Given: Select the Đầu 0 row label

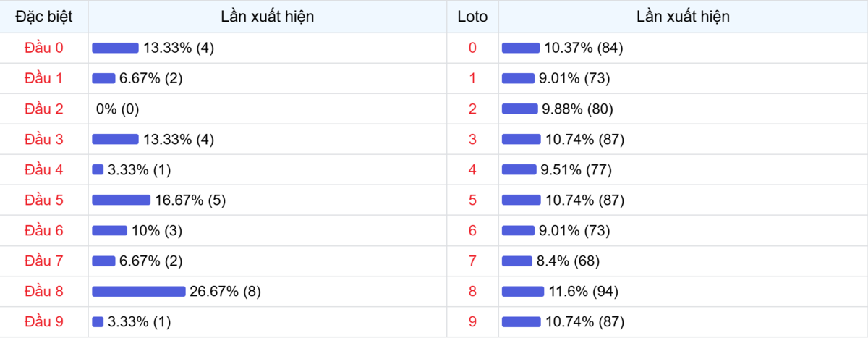Looking at the screenshot, I should click(x=44, y=48).
